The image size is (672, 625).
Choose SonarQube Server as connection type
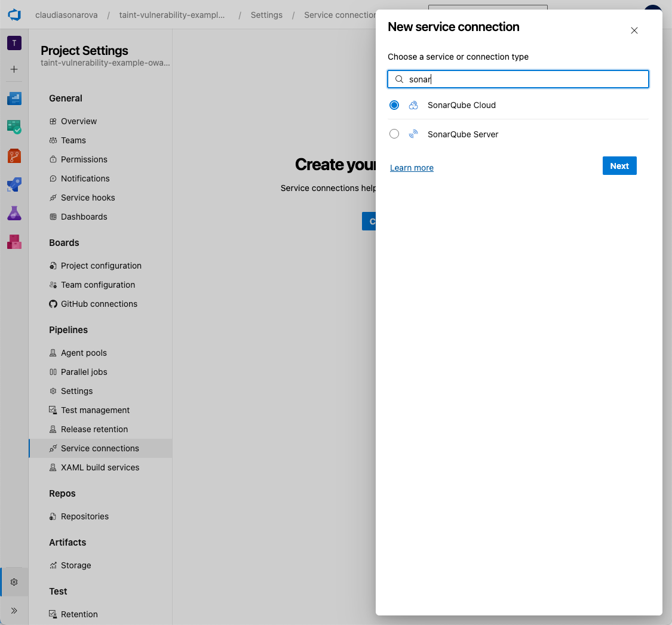(394, 134)
